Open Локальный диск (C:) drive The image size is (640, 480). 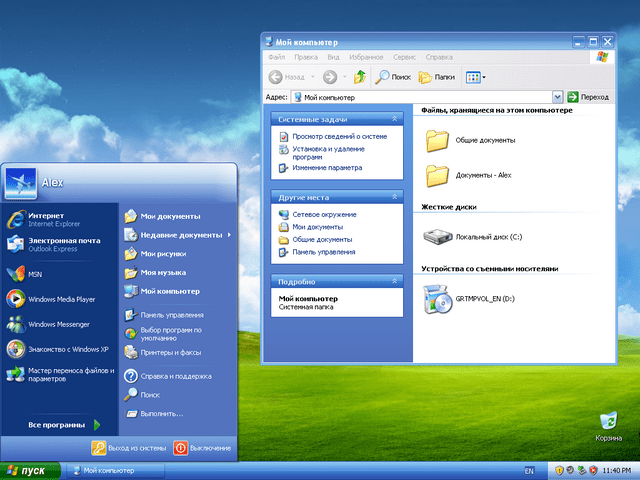tap(438, 237)
